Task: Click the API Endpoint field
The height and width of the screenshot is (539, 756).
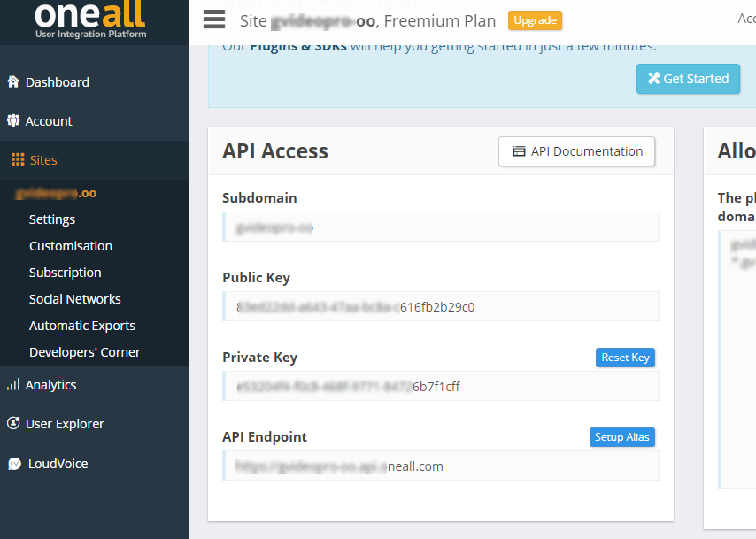Action: [441, 466]
